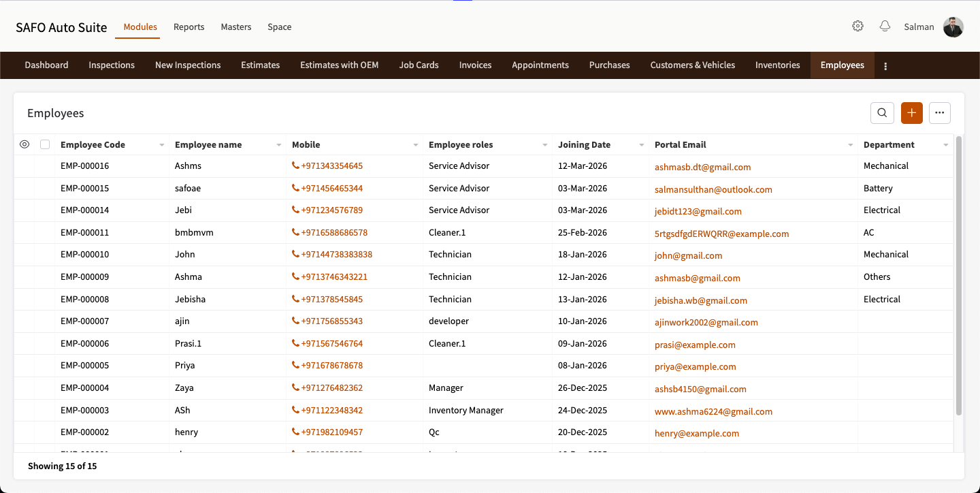Add new employee with plus button
The width and height of the screenshot is (980, 493).
912,113
